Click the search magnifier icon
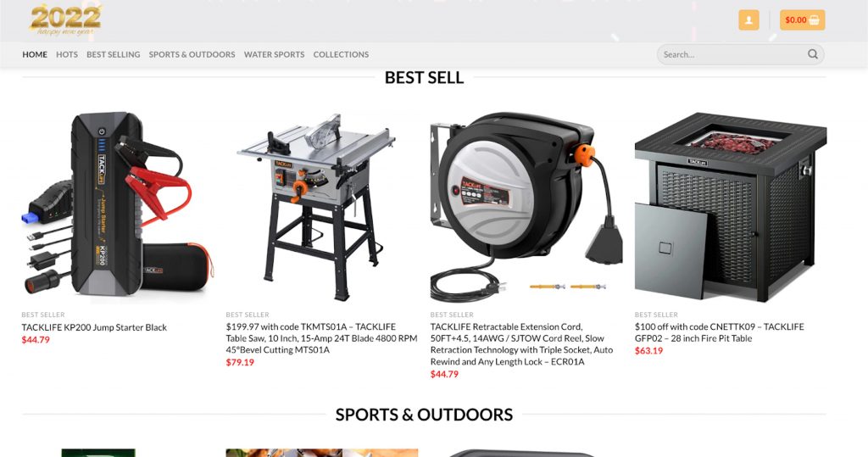 [x=813, y=54]
